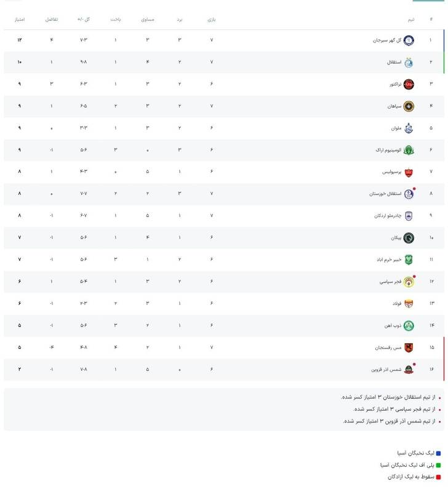Open the استقلال خوزستان team name link
This screenshot has width=448, height=492.
click(385, 194)
